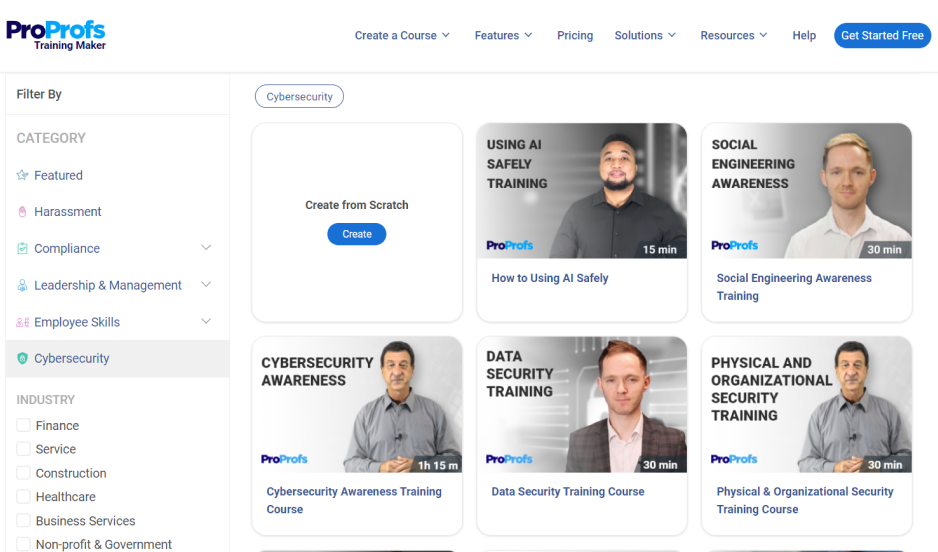Open the How to Using AI Safely link

pyautogui.click(x=550, y=278)
